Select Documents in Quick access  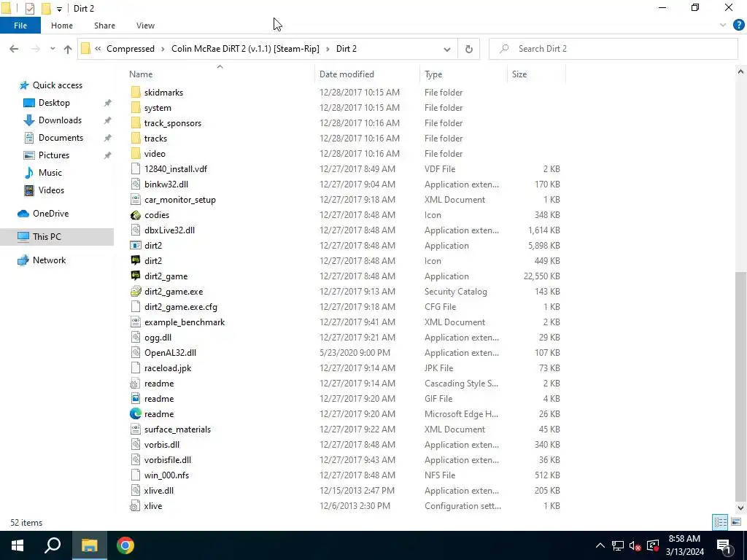(x=61, y=138)
